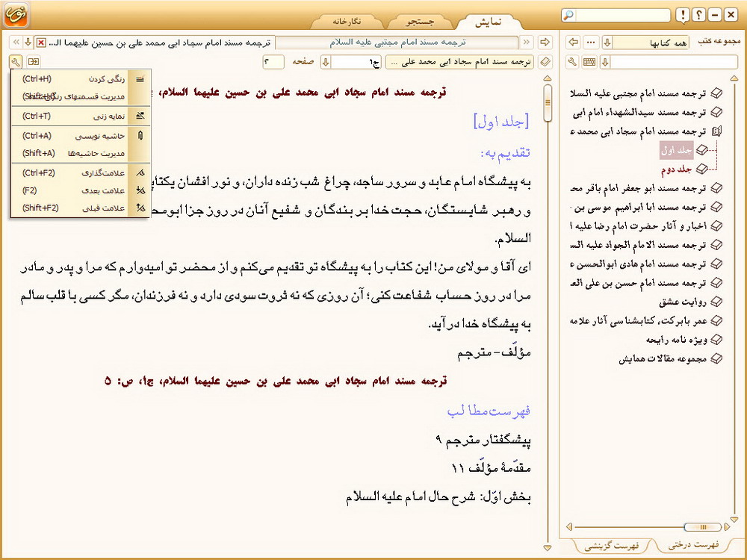Choose علامت بعدی menu item
This screenshot has height=560, width=747.
[81, 190]
